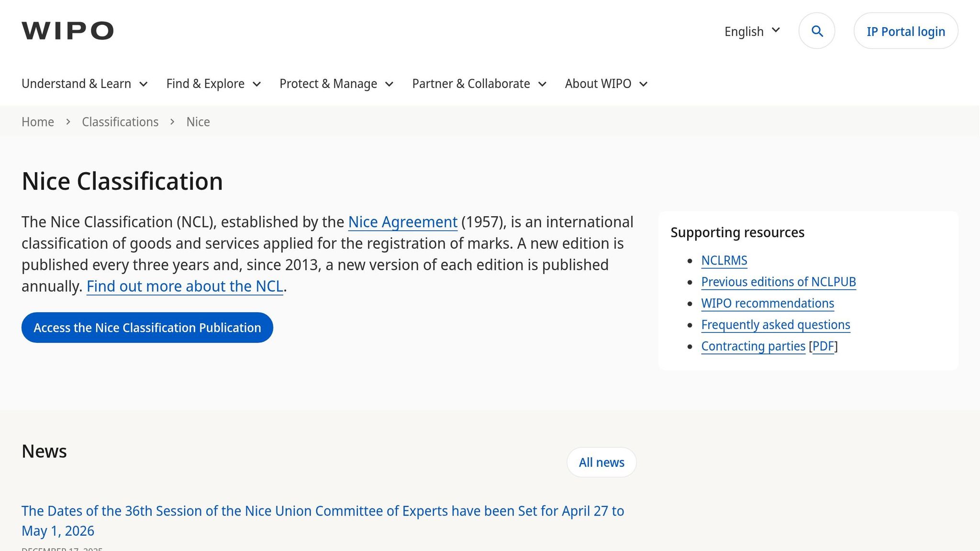
Task: Open the 36th Session Committee news headline
Action: point(323,521)
